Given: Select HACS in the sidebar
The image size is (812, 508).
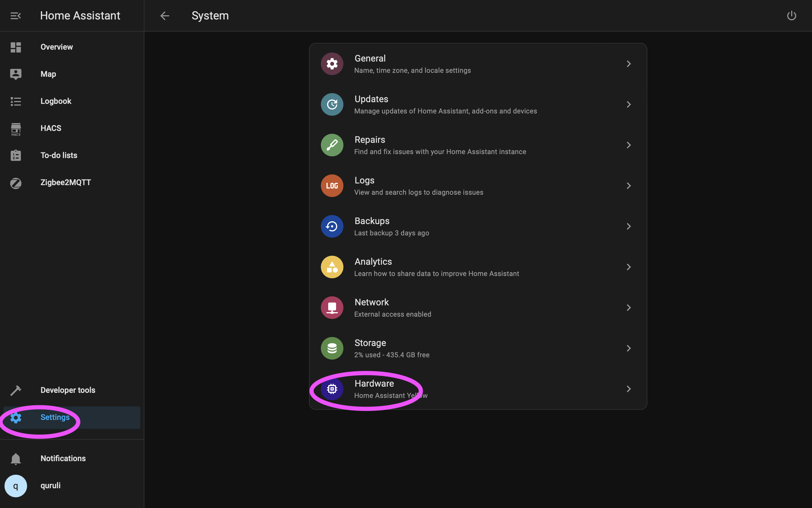Looking at the screenshot, I should pos(51,128).
